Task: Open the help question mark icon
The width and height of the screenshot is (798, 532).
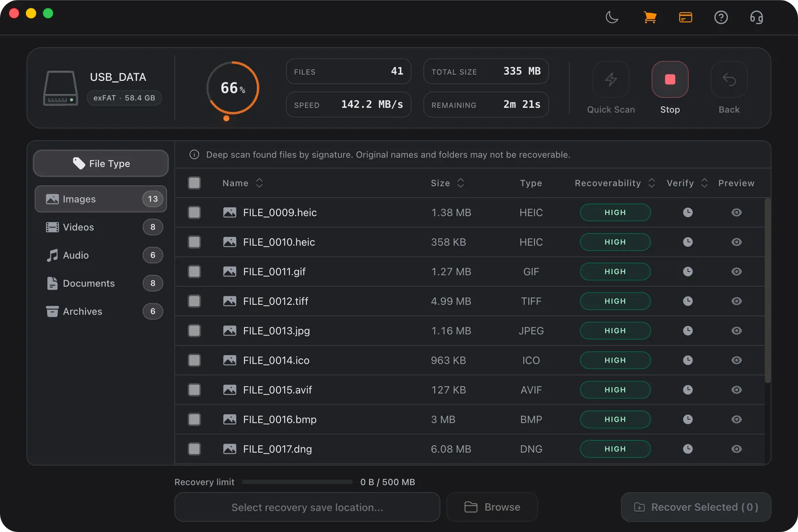Action: (721, 18)
